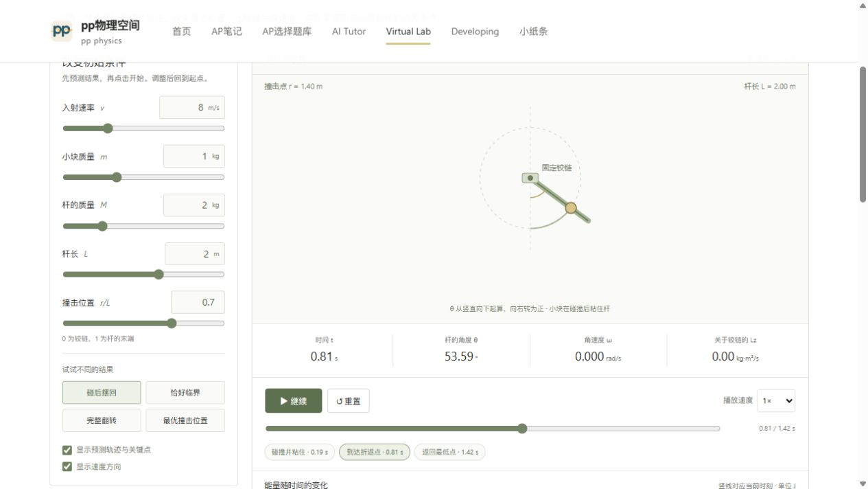Click the 杆长 L input field

click(x=195, y=254)
